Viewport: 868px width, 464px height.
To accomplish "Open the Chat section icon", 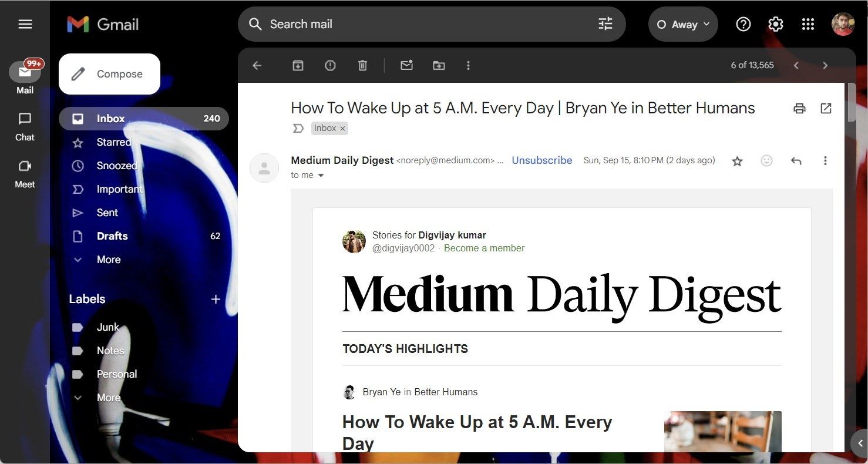I will [x=25, y=119].
